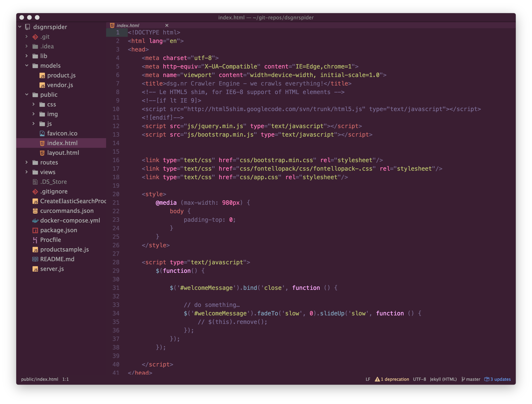532x404 pixels.
Task: Click the HTML5 icon beside layout.html
Action: (x=42, y=153)
